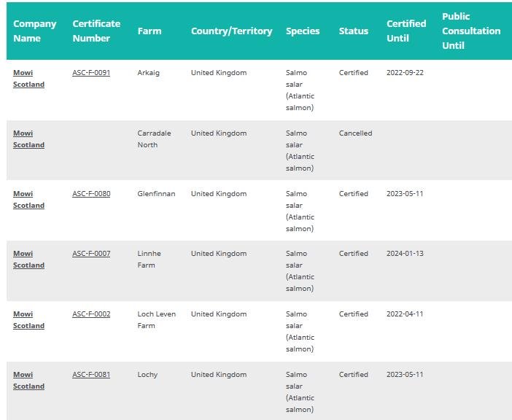Open certificate ASC-F-0081

(x=91, y=374)
